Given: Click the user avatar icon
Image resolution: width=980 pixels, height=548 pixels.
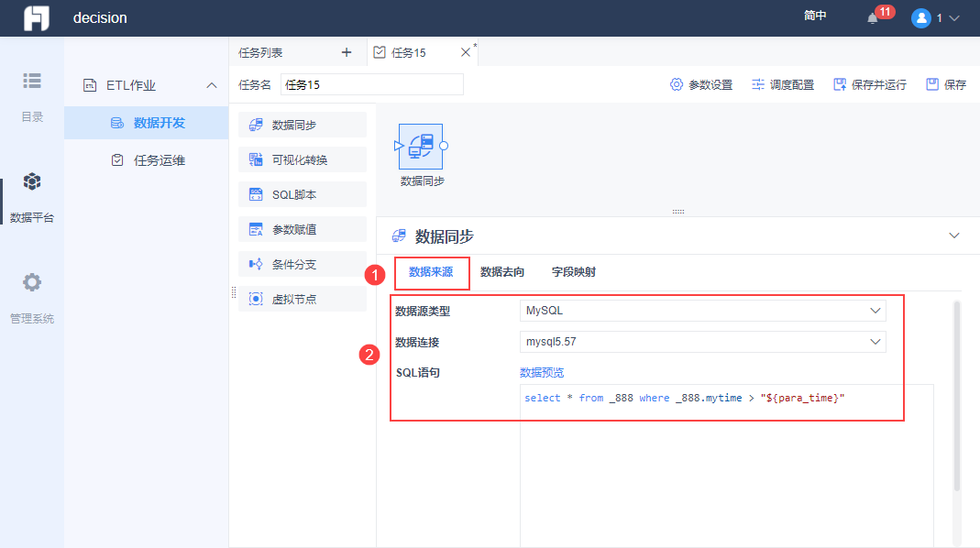Looking at the screenshot, I should pyautogui.click(x=920, y=18).
